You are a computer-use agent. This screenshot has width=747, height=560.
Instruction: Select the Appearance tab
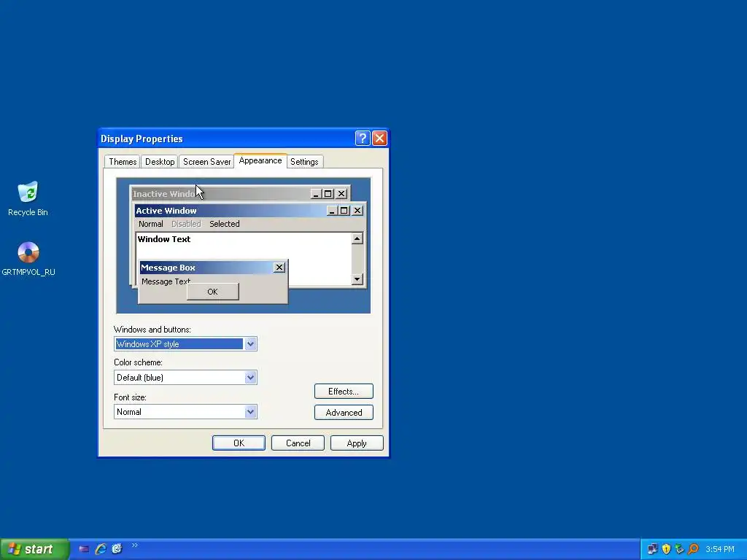260,160
